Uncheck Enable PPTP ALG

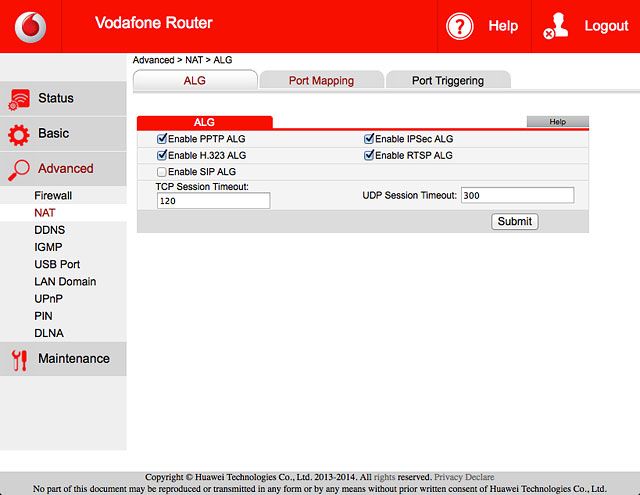(x=162, y=139)
